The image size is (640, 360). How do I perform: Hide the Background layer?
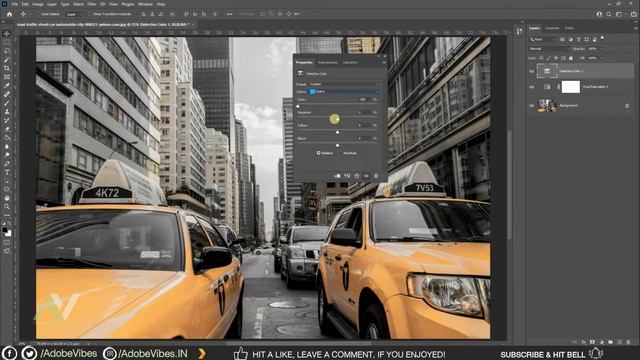coord(531,106)
